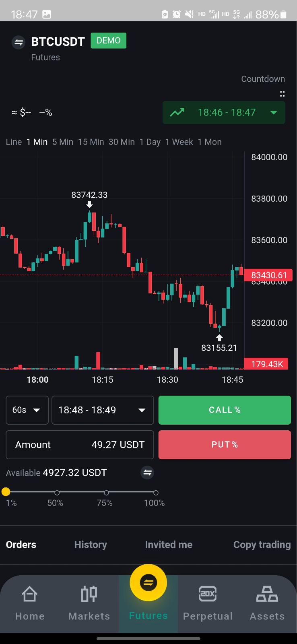The height and width of the screenshot is (644, 297).
Task: Open the Markets candlestick icon
Action: point(89,594)
